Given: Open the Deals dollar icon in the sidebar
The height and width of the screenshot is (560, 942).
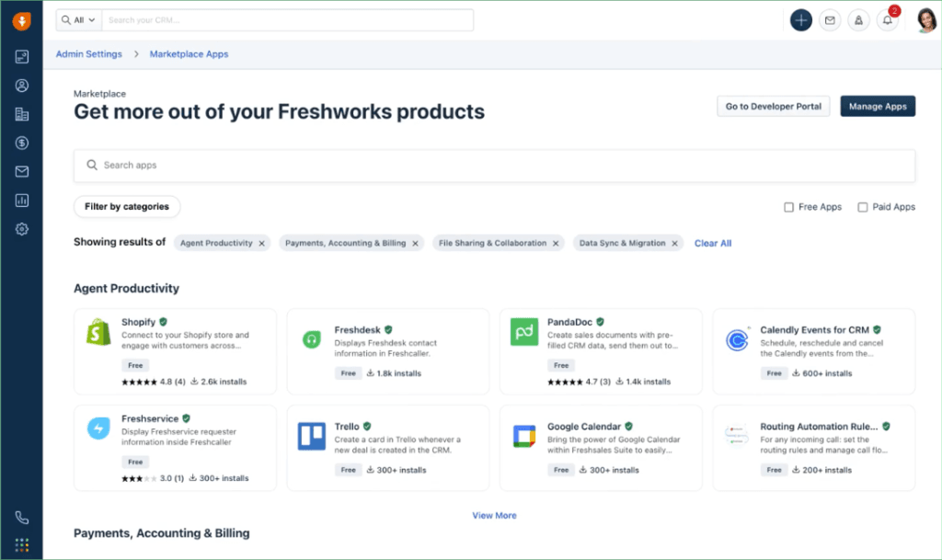Looking at the screenshot, I should (x=22, y=143).
